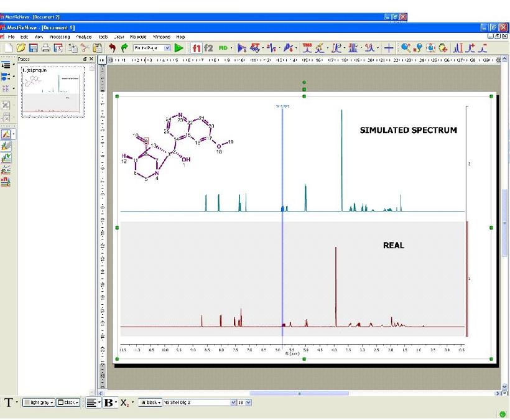Image resolution: width=510 pixels, height=420 pixels.
Task: Click the scissors Cut icon
Action: (x=84, y=47)
